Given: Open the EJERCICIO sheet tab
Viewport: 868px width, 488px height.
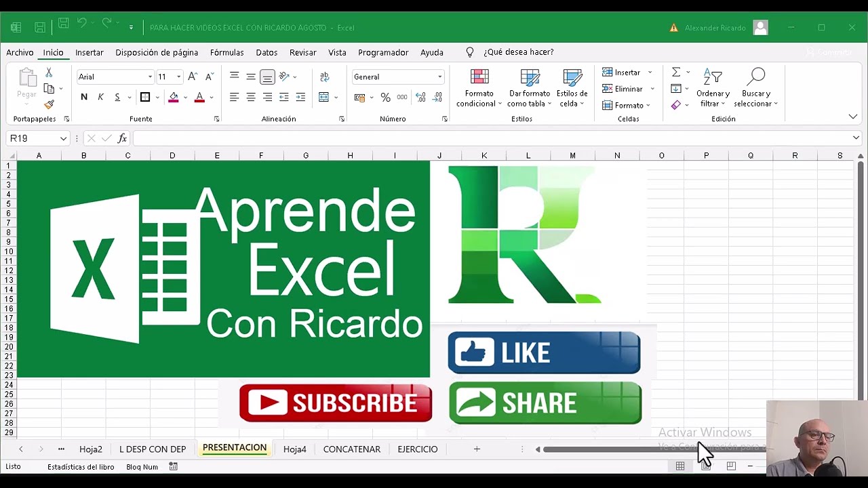Looking at the screenshot, I should 418,449.
